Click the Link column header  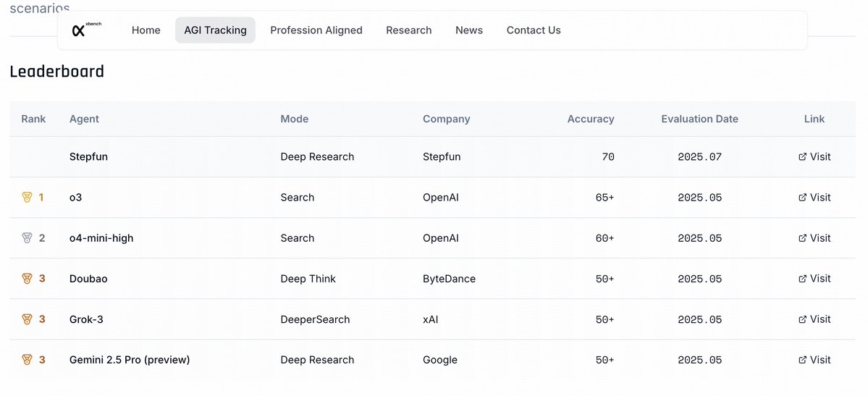pos(814,119)
